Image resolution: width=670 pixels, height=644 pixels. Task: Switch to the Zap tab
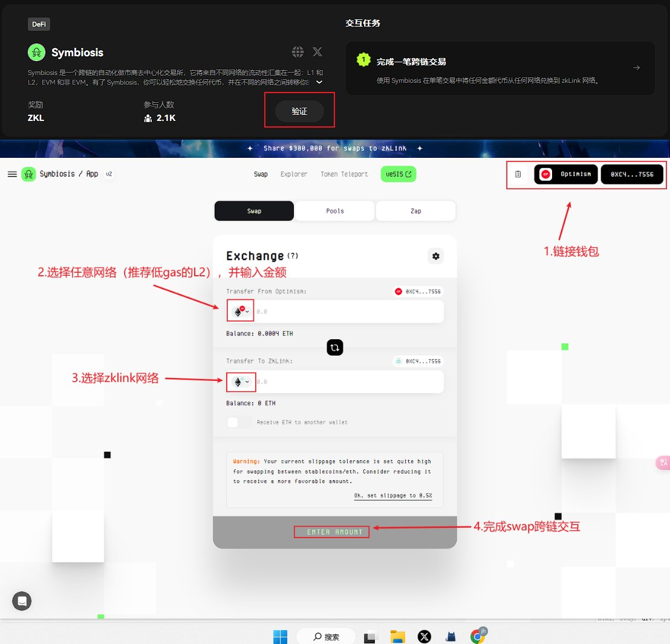pyautogui.click(x=416, y=210)
